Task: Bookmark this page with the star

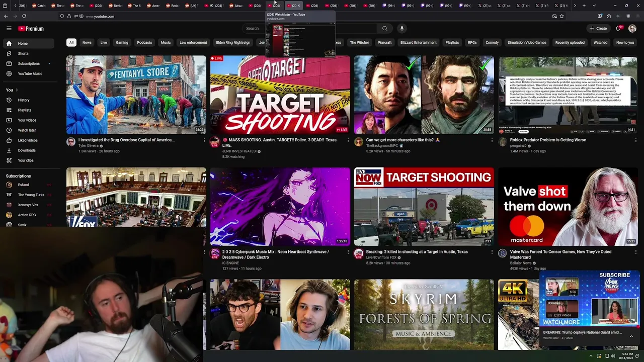Action: pos(561,16)
